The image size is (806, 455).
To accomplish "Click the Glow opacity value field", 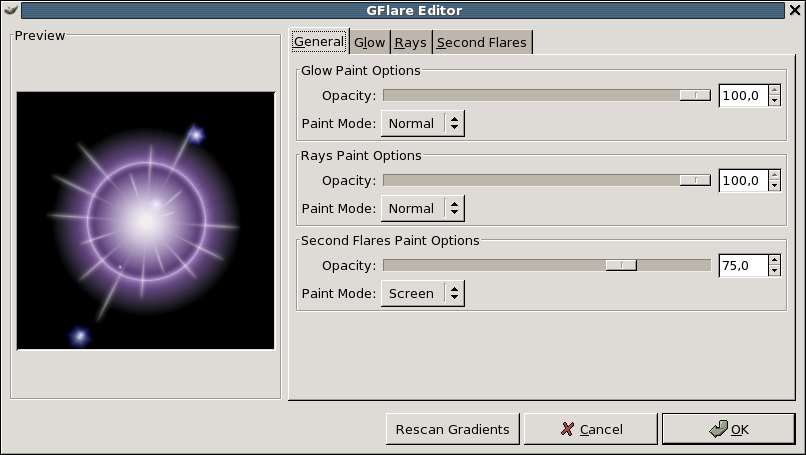I will click(742, 96).
